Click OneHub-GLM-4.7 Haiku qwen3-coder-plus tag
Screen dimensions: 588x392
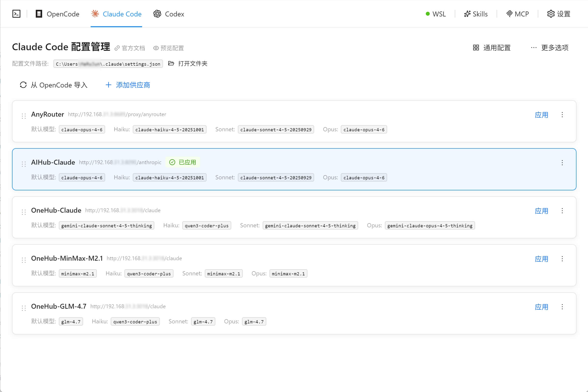135,321
